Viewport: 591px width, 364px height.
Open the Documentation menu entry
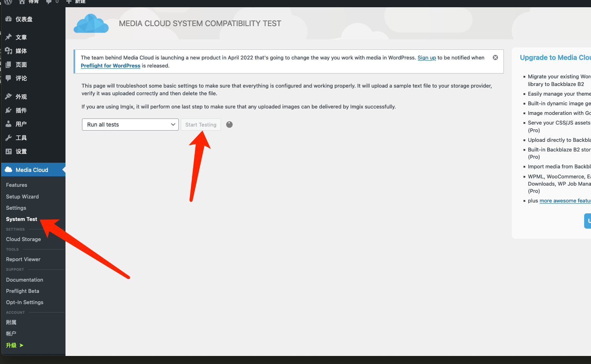[25, 280]
